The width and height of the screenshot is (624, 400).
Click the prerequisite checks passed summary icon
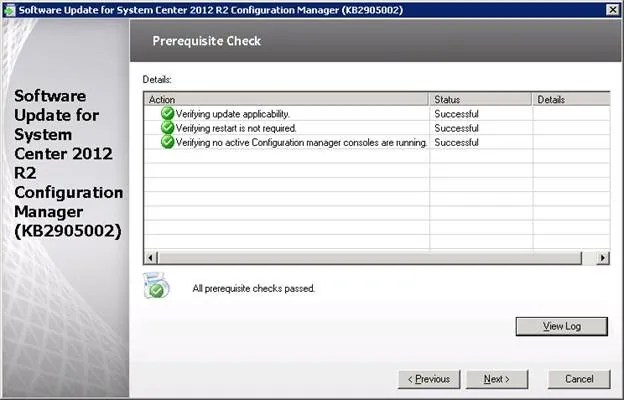pyautogui.click(x=156, y=286)
